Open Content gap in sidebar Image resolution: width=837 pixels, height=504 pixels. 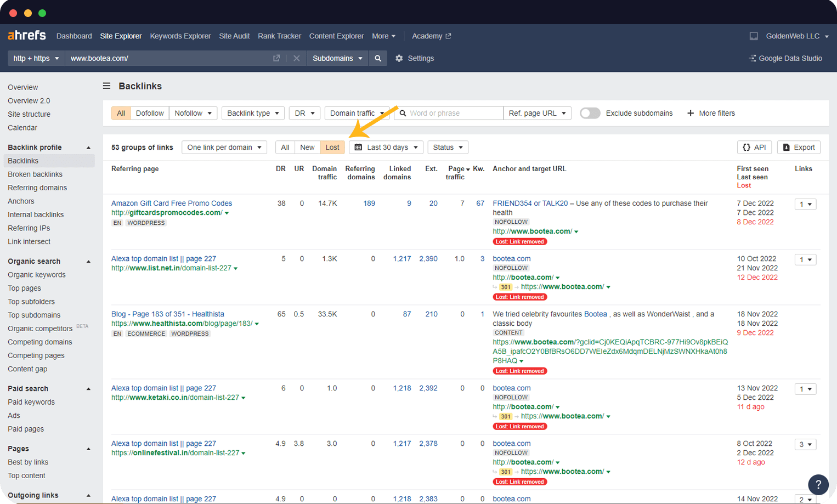click(x=27, y=369)
